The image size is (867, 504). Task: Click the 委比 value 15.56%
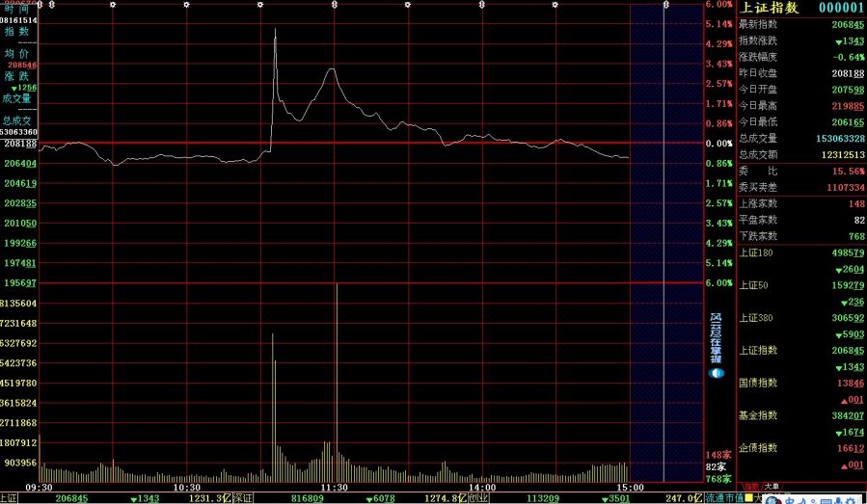(x=848, y=172)
